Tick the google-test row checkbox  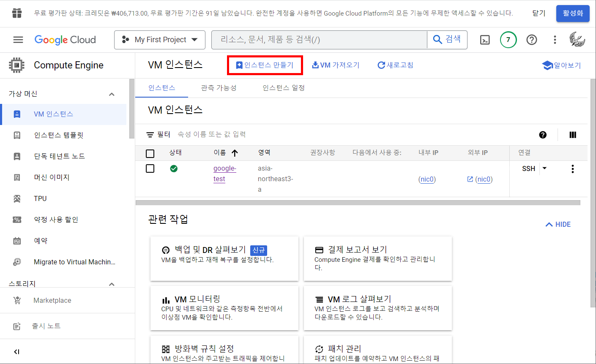[x=150, y=168]
